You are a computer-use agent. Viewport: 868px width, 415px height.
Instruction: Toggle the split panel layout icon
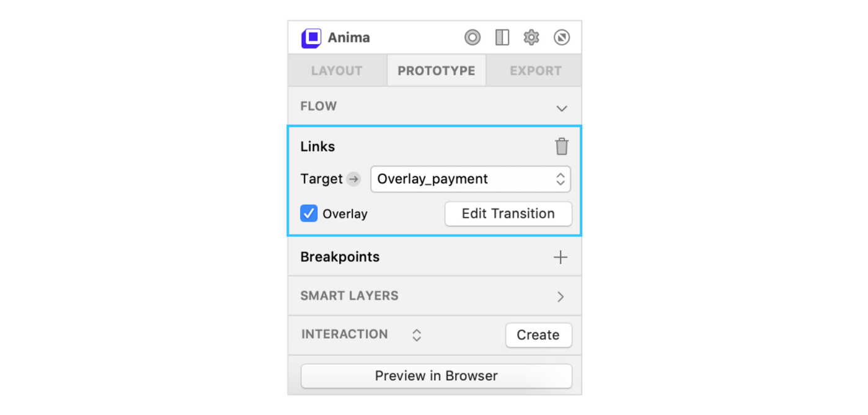coord(502,38)
